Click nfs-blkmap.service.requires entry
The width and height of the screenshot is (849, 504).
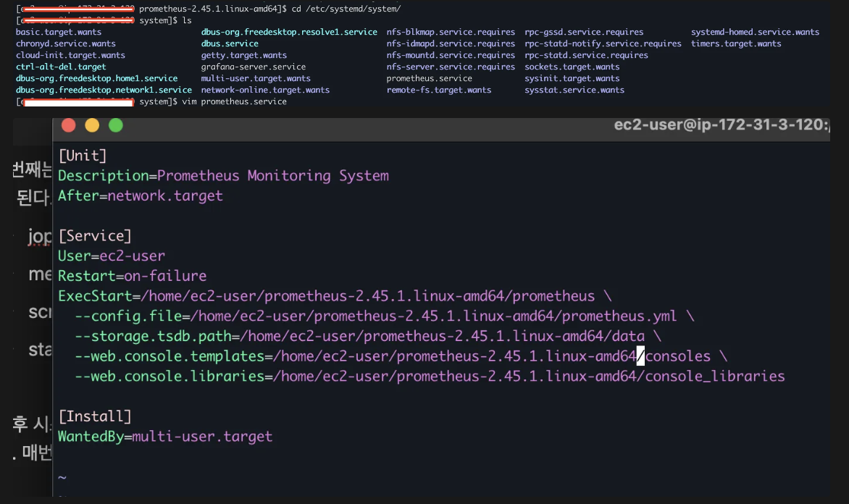tap(451, 32)
